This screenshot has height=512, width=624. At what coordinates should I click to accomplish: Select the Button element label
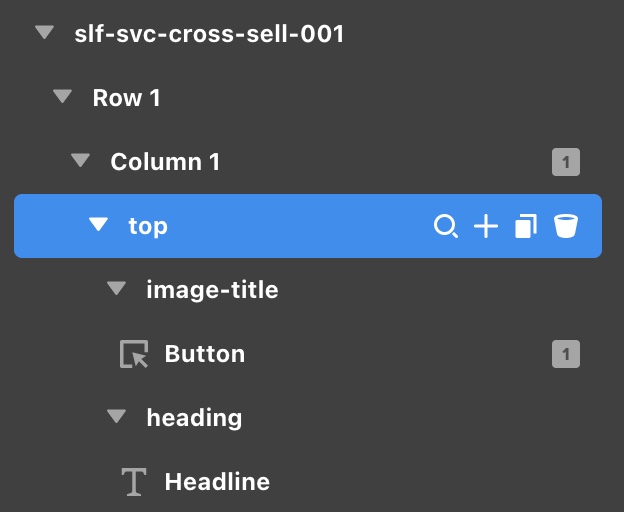204,354
